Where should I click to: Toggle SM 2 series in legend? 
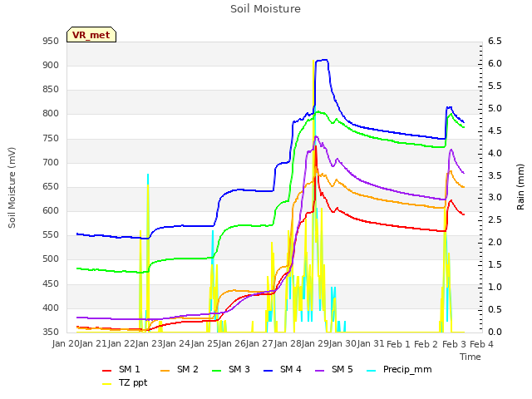point(180,369)
